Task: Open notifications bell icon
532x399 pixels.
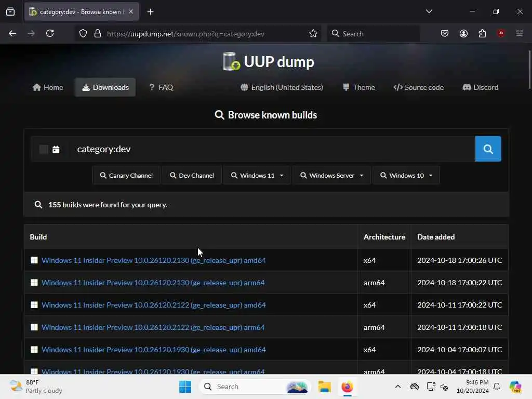Action: (497, 387)
